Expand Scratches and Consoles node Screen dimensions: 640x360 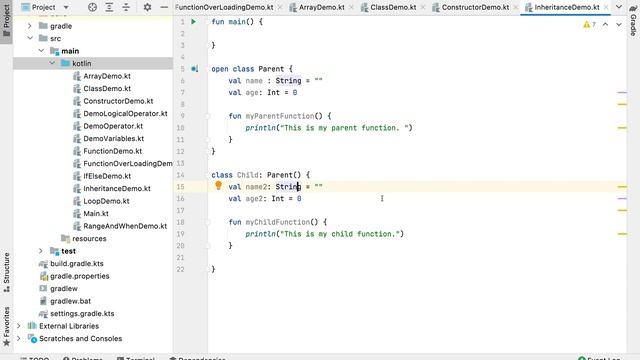pos(19,338)
